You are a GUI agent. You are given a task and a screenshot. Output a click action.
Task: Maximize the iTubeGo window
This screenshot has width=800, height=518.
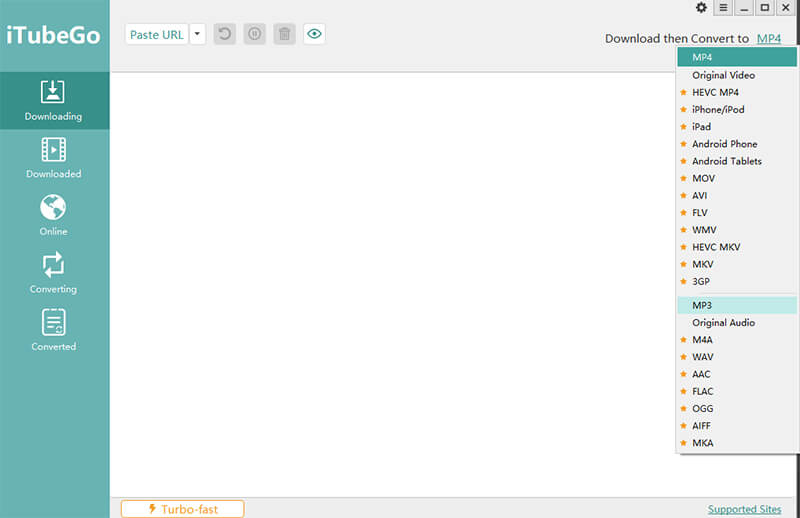click(765, 8)
